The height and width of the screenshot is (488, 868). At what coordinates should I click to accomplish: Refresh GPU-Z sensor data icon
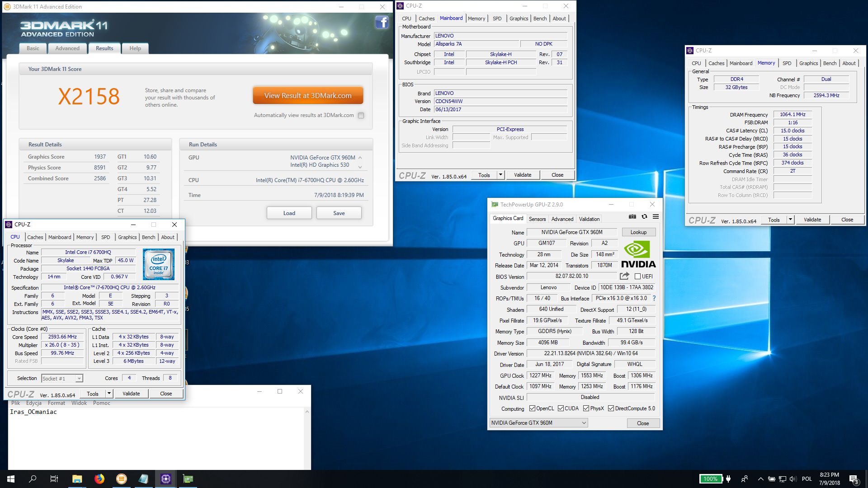point(644,217)
